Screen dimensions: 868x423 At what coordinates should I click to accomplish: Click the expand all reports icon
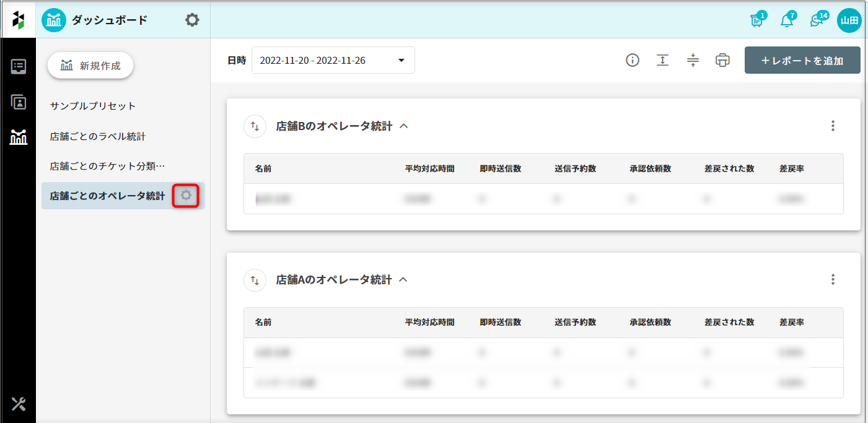click(x=662, y=60)
